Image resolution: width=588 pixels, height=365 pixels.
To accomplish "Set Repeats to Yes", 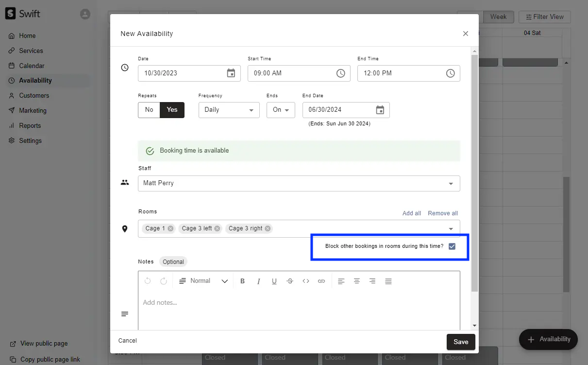I will click(172, 110).
